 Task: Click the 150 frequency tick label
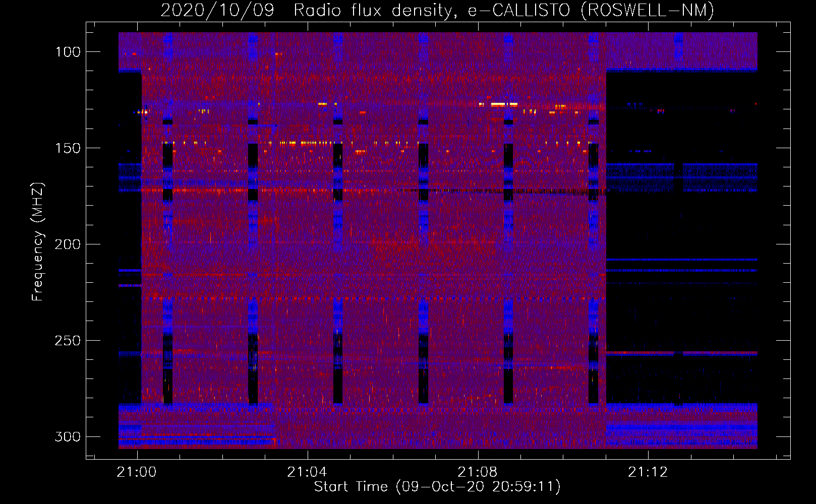[x=68, y=148]
